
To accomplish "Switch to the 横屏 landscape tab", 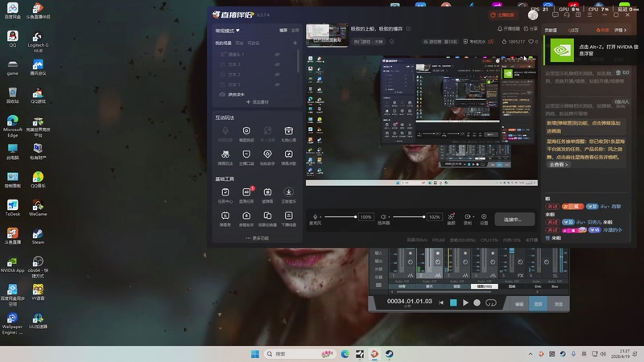I will 283,31.
